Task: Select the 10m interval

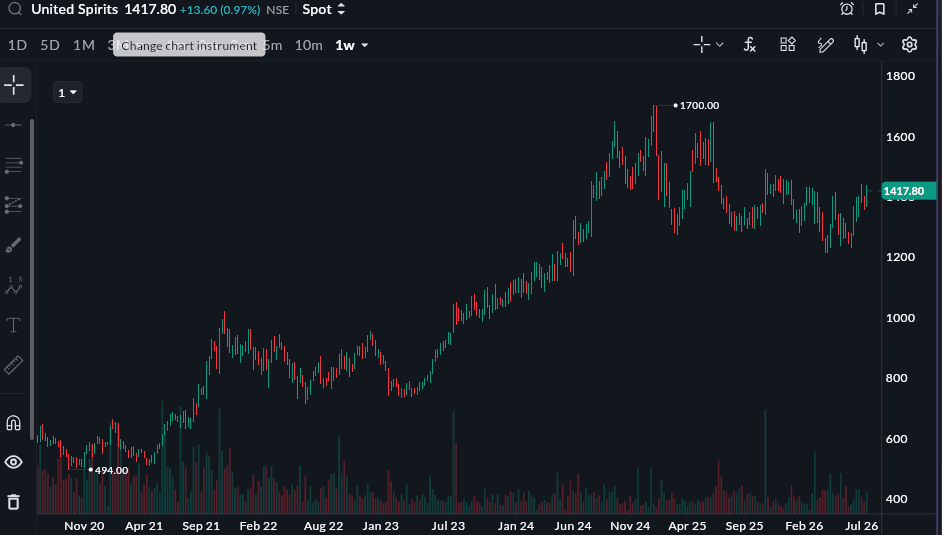Action: click(309, 45)
